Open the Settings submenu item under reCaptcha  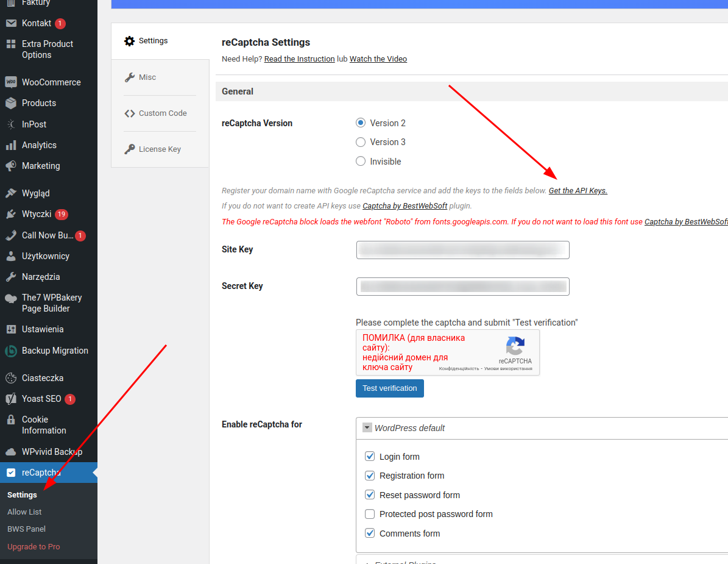tap(23, 494)
